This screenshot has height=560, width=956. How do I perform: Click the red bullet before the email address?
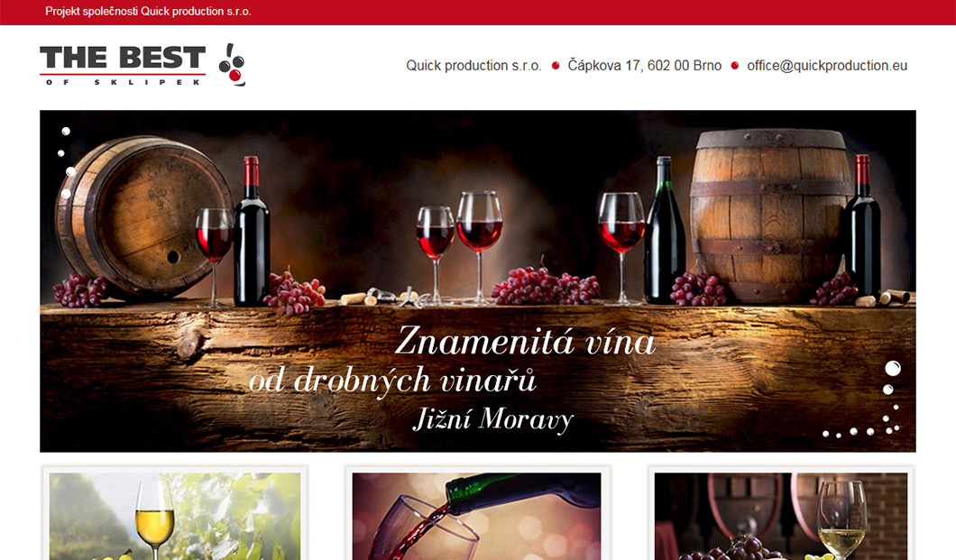pos(735,66)
